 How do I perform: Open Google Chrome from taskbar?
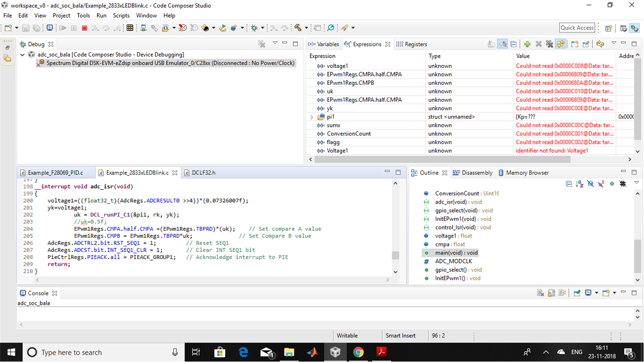[359, 352]
